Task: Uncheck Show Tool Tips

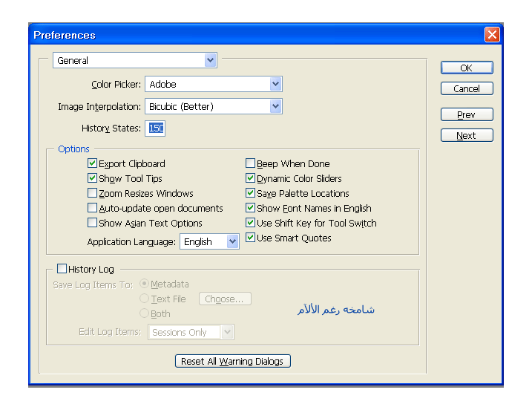Action: (x=93, y=178)
